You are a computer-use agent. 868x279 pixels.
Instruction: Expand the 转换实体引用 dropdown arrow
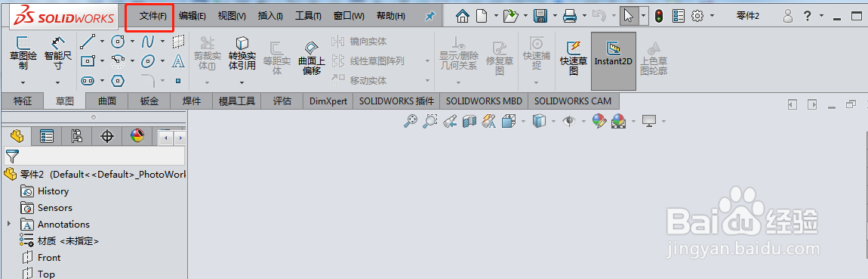point(242,82)
